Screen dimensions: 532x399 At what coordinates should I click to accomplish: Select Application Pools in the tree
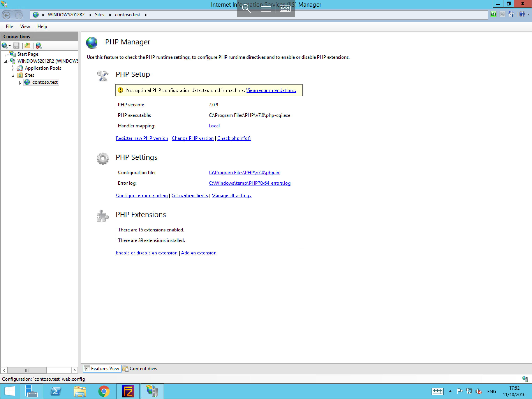coord(43,68)
